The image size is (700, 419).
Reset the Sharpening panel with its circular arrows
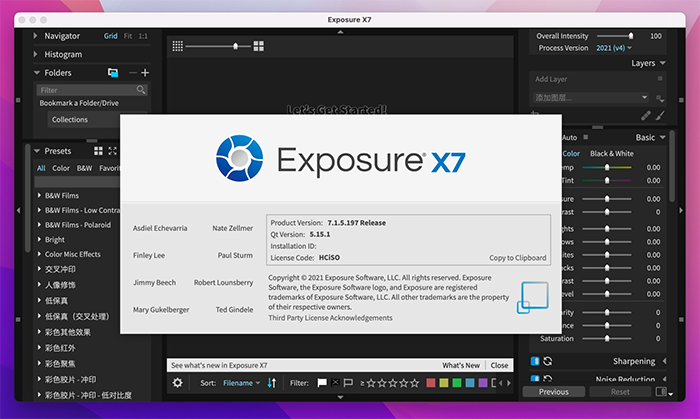tap(548, 361)
